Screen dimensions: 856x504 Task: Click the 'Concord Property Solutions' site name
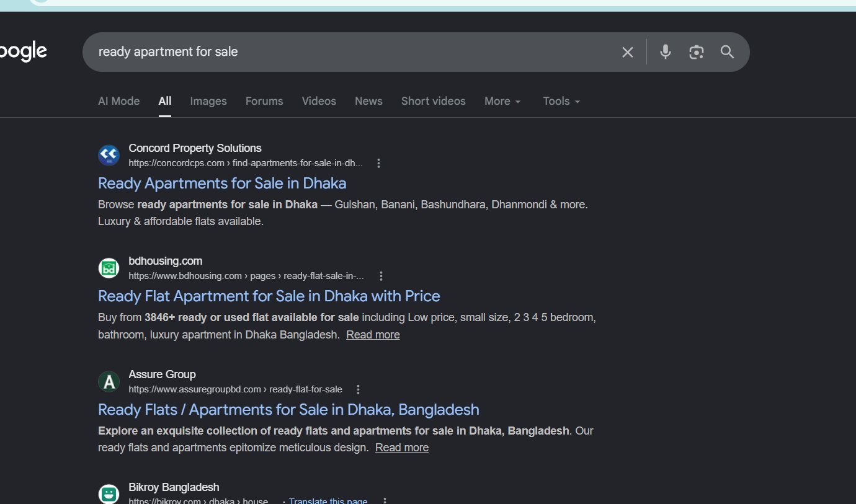click(x=195, y=148)
